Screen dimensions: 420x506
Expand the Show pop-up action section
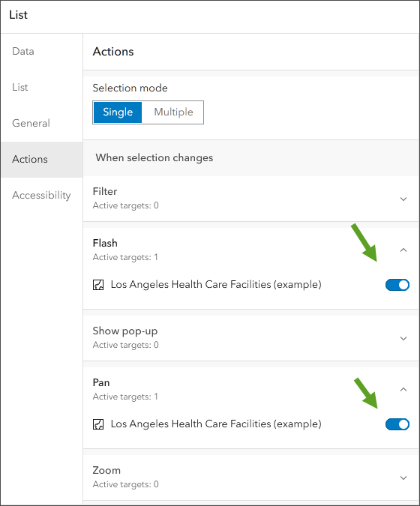point(403,338)
